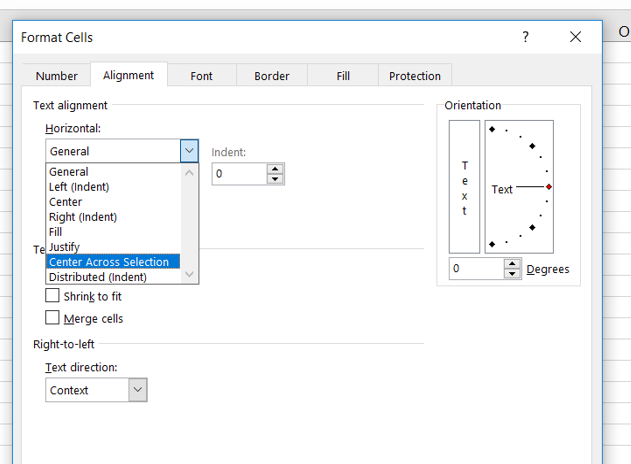
Task: Select Justify in the alignment list
Action: [x=64, y=247]
